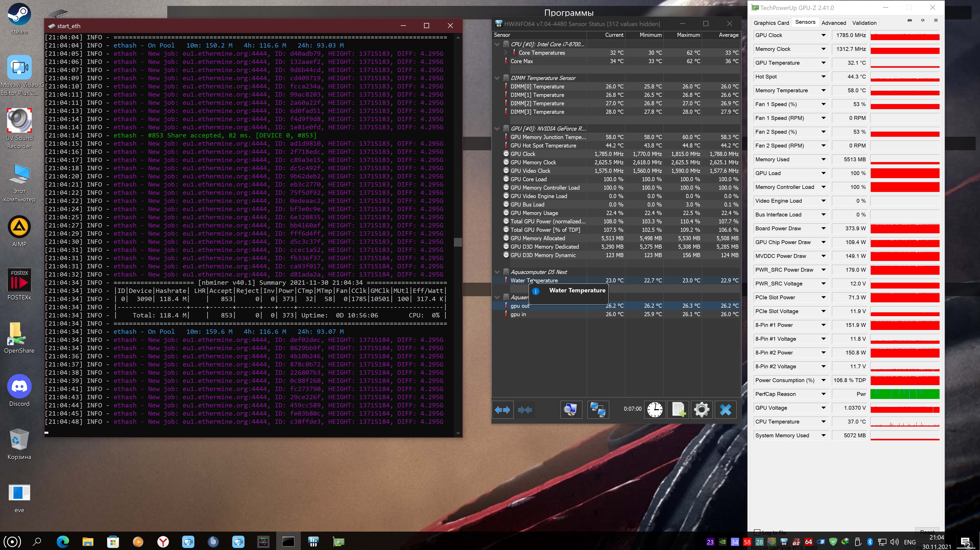The height and width of the screenshot is (550, 980).
Task: Open HWiNFO settings gear button
Action: click(701, 410)
